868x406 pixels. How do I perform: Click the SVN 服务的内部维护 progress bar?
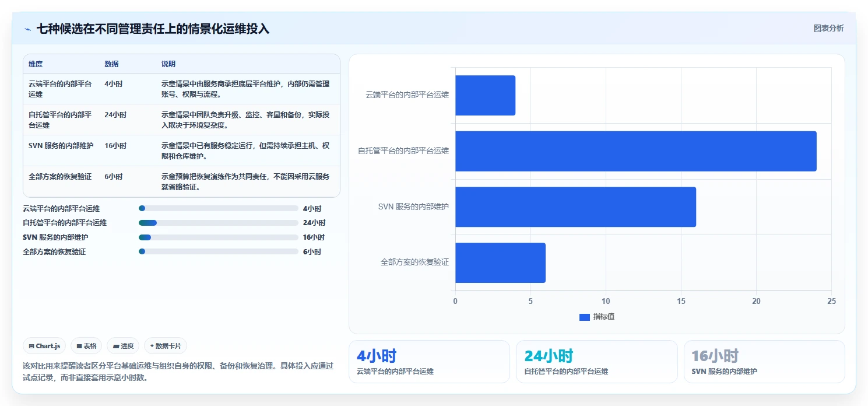219,237
